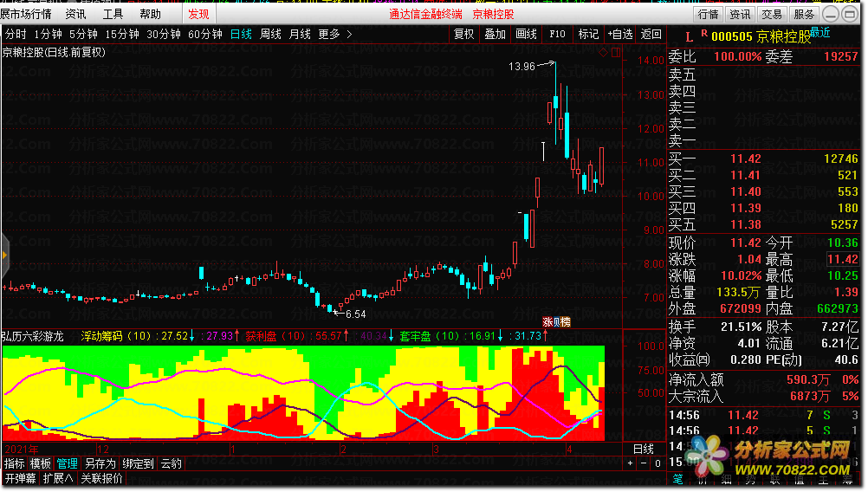The width and height of the screenshot is (868, 492).
Task: Open the 涨停榜 marker on the chart
Action: 556,322
